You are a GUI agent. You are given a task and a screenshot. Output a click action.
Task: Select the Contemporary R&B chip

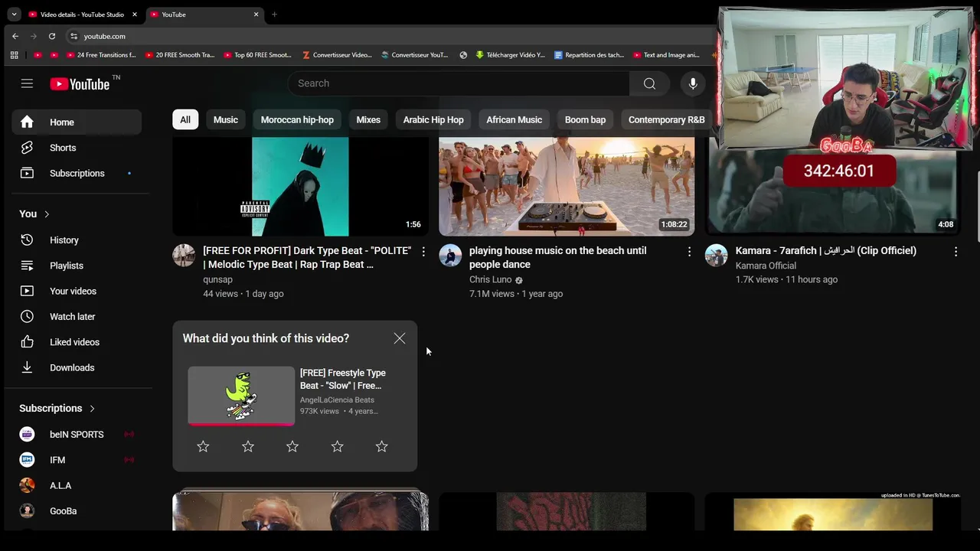[x=667, y=119]
